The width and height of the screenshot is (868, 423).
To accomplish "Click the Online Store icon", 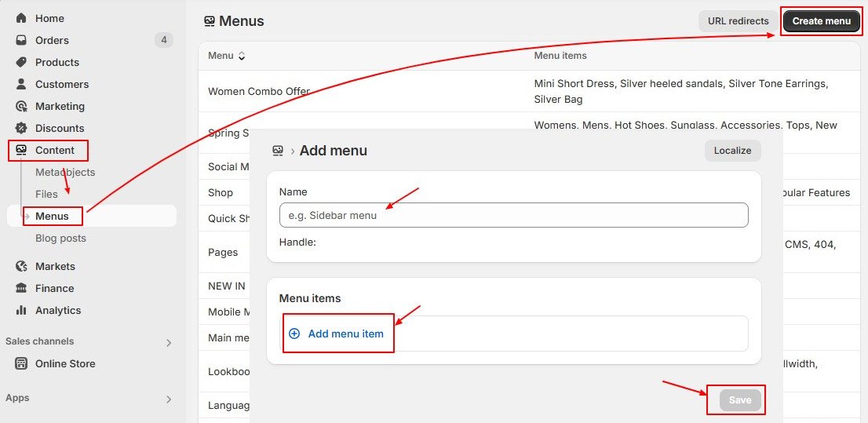I will tap(21, 363).
